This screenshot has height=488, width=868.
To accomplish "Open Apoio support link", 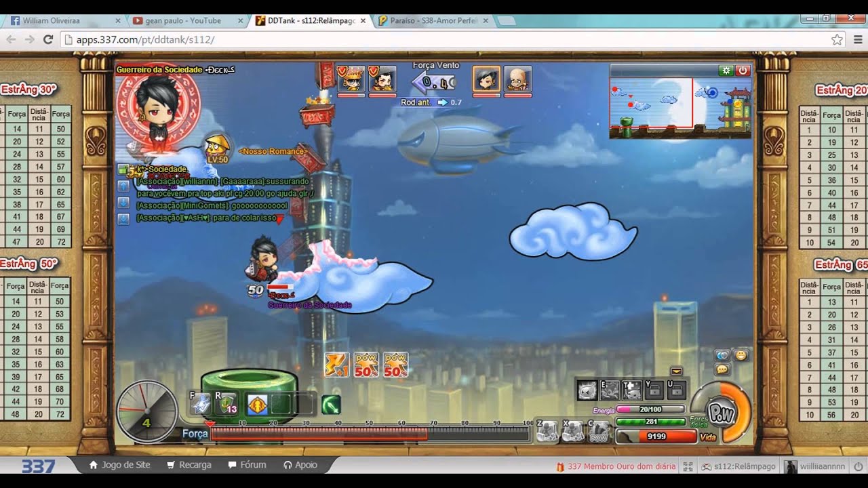I will (x=300, y=465).
